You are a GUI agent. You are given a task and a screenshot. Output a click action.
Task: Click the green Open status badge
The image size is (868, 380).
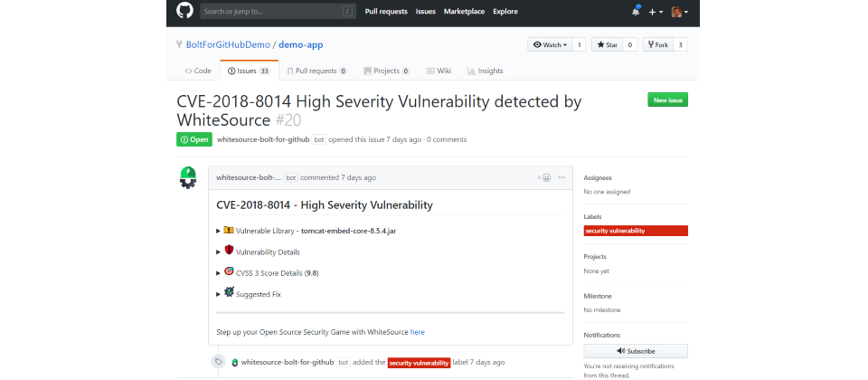pos(194,139)
